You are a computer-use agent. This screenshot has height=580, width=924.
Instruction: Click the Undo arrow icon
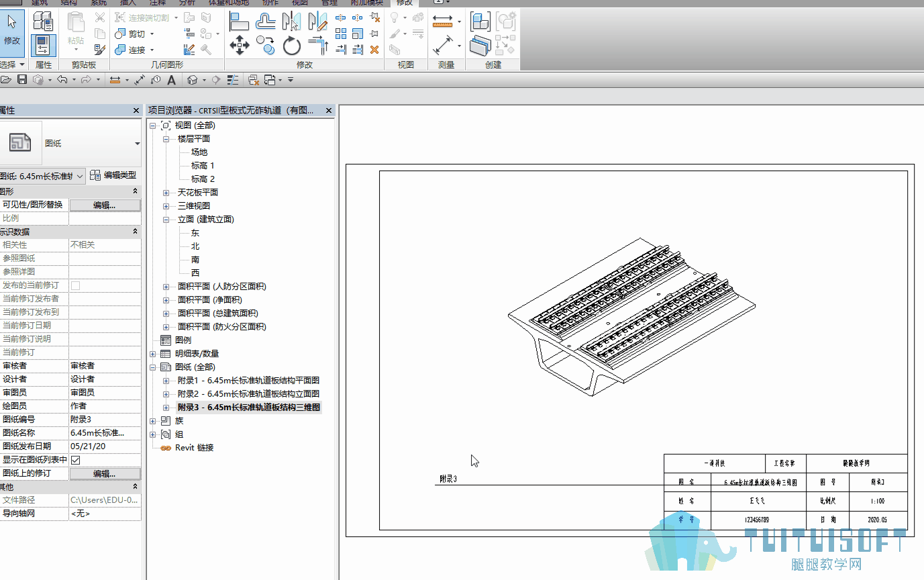tap(62, 80)
